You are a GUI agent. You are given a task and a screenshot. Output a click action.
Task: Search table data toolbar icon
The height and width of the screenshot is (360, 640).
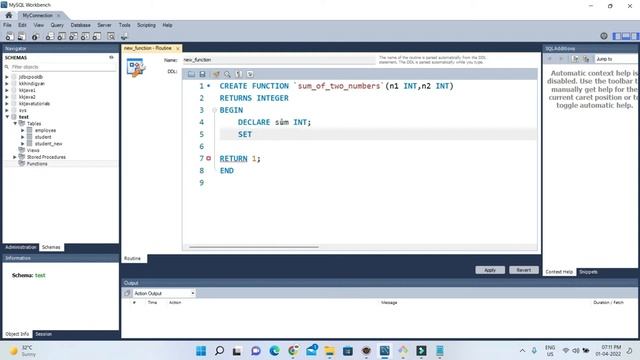tap(111, 36)
